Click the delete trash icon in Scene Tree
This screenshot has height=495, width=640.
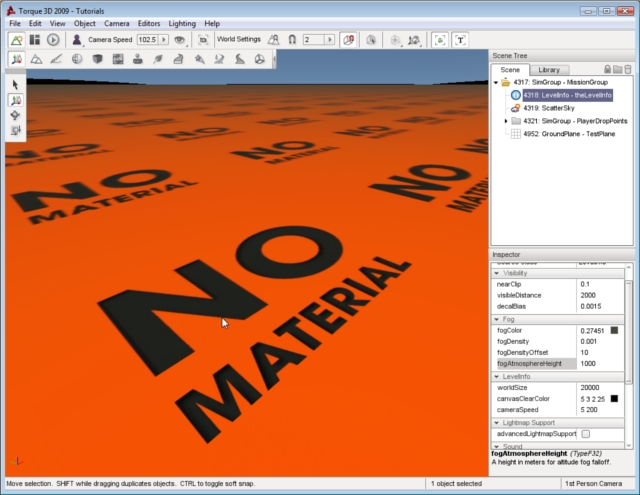tap(630, 69)
